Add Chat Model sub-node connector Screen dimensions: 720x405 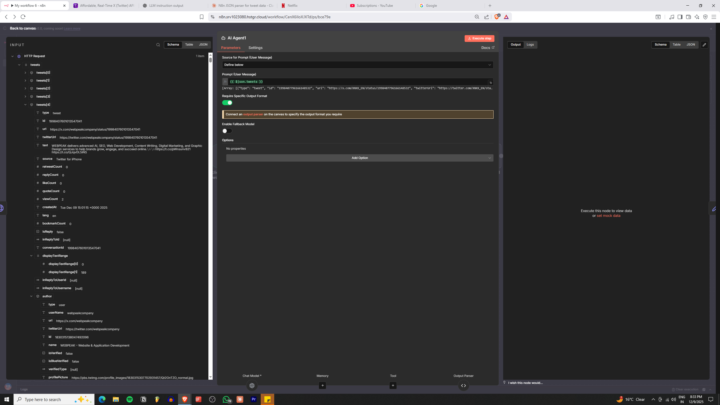[x=252, y=386]
